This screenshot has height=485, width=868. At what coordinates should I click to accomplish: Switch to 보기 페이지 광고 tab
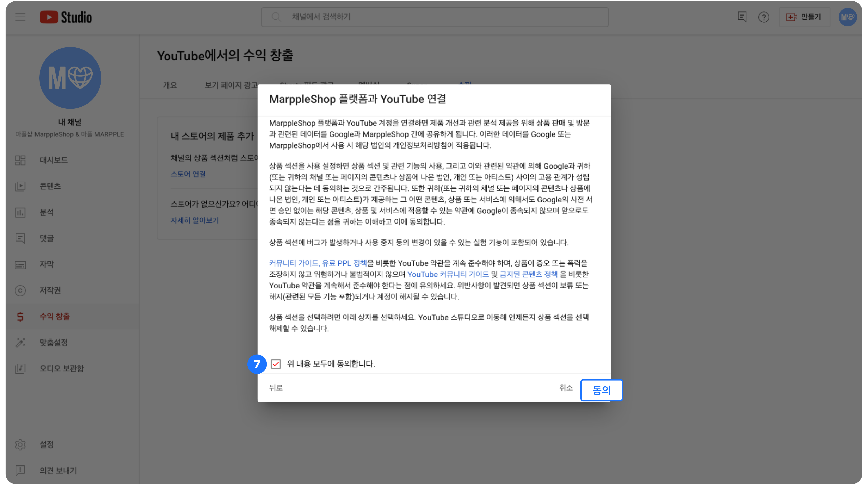231,85
